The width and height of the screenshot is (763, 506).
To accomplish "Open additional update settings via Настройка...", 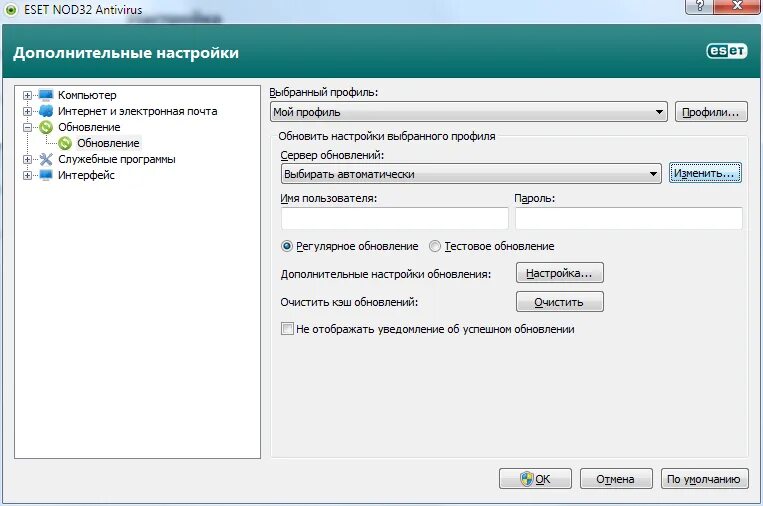I will 560,273.
